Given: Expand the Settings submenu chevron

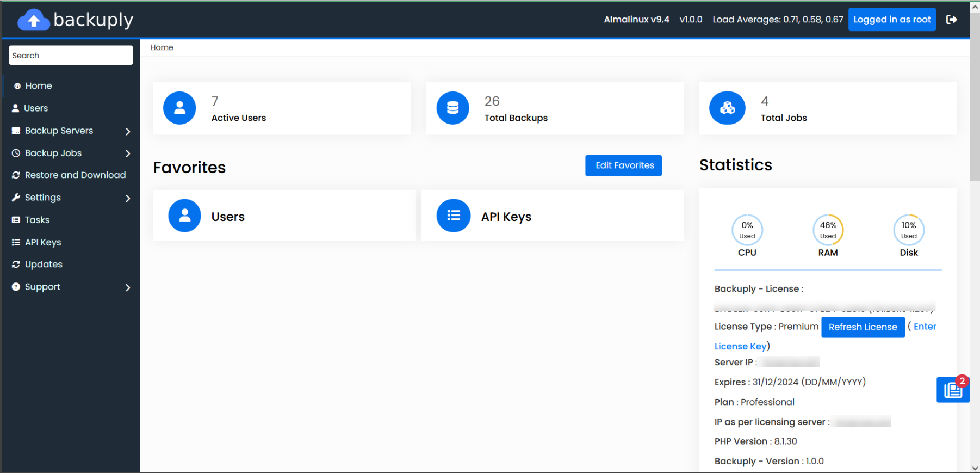Looking at the screenshot, I should [x=128, y=198].
